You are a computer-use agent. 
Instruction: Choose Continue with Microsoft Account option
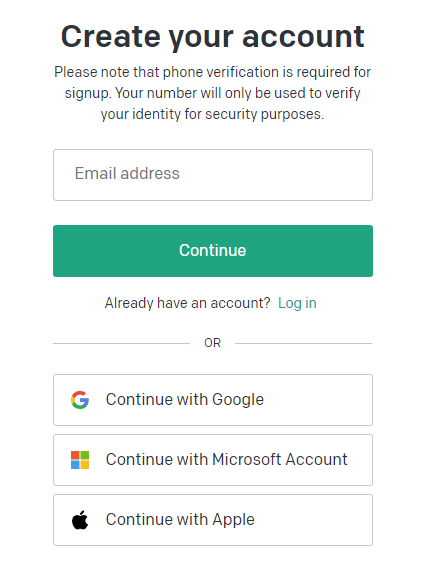click(213, 460)
